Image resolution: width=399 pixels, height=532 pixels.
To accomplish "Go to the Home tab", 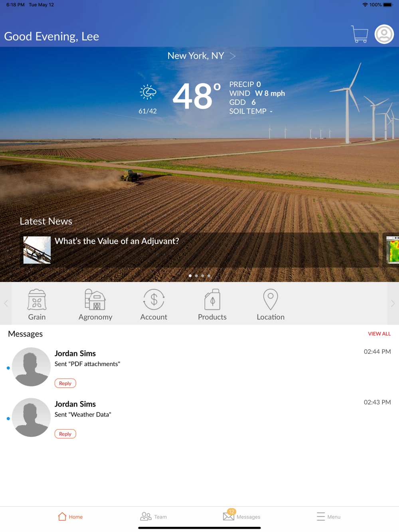I will tap(70, 516).
